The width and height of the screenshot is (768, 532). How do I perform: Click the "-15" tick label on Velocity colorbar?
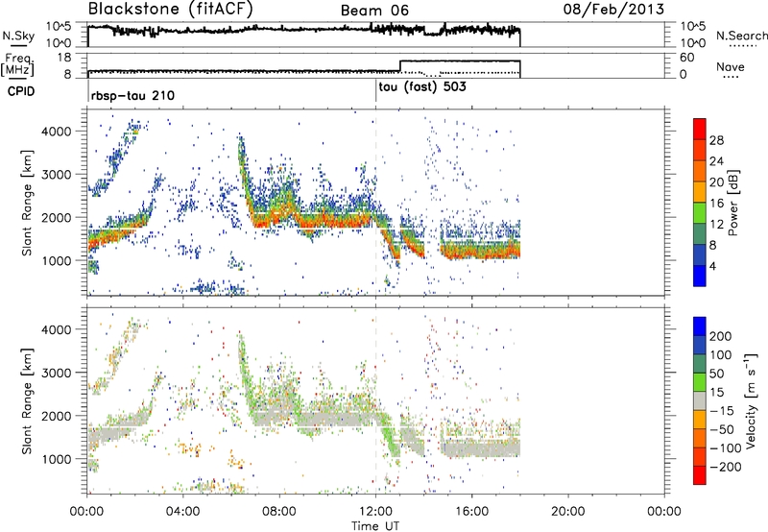(x=722, y=410)
